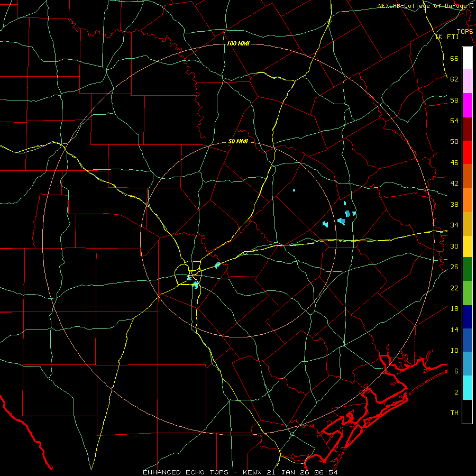
Task: Click the light pink legend swatch
Action: [x=467, y=81]
